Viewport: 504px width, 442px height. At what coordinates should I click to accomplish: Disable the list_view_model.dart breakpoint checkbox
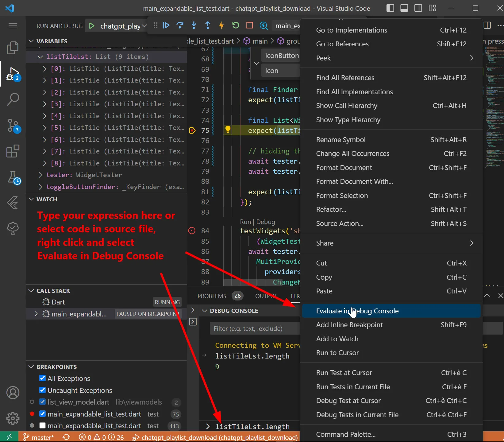(x=43, y=402)
